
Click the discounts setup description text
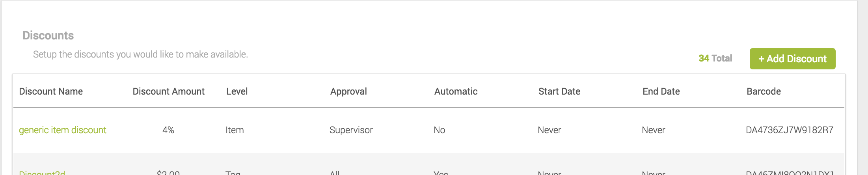tap(140, 54)
